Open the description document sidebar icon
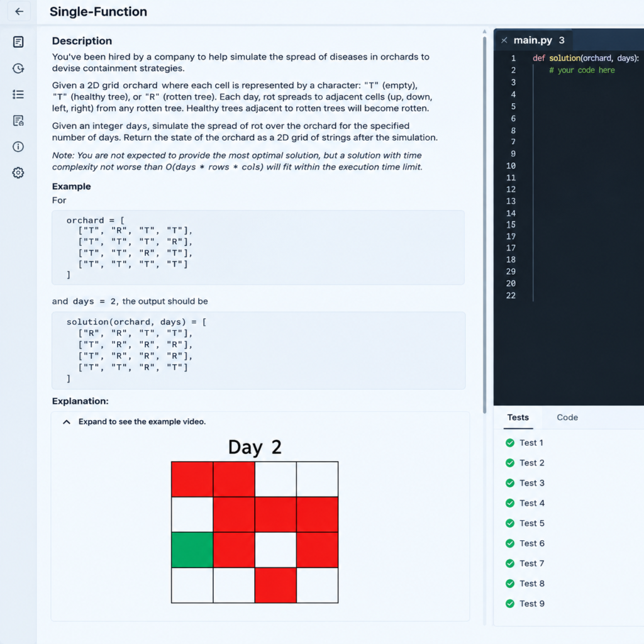 tap(18, 42)
